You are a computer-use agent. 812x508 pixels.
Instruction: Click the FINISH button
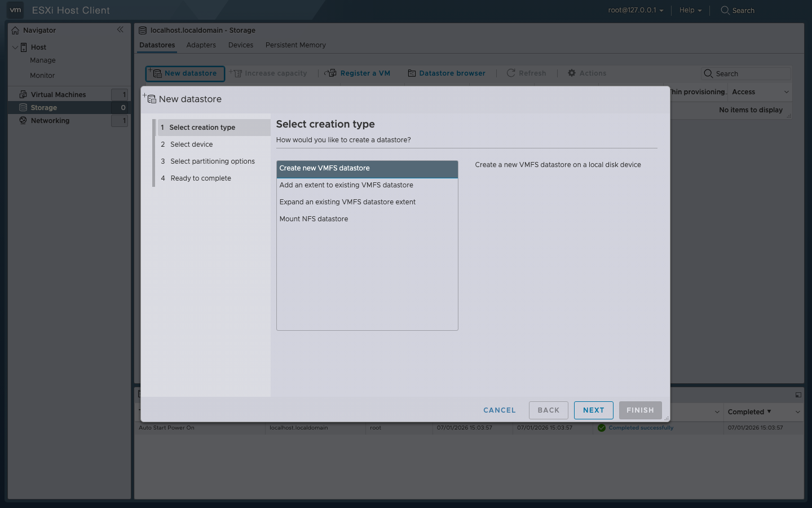click(x=640, y=410)
